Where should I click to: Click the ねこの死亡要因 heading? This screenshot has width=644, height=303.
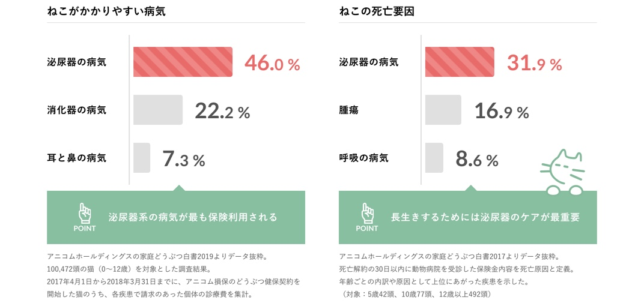tap(377, 11)
